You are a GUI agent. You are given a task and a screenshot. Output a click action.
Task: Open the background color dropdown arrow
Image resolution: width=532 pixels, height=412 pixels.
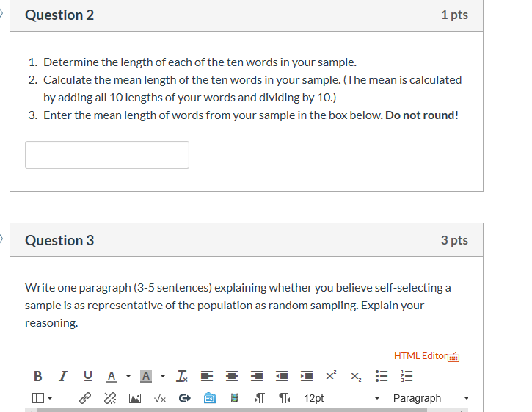click(x=163, y=376)
